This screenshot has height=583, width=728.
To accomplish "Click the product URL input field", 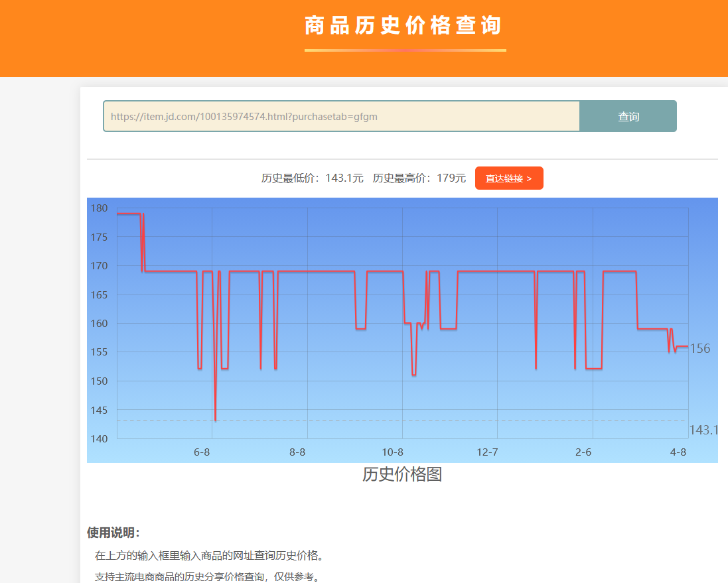I will pyautogui.click(x=341, y=117).
